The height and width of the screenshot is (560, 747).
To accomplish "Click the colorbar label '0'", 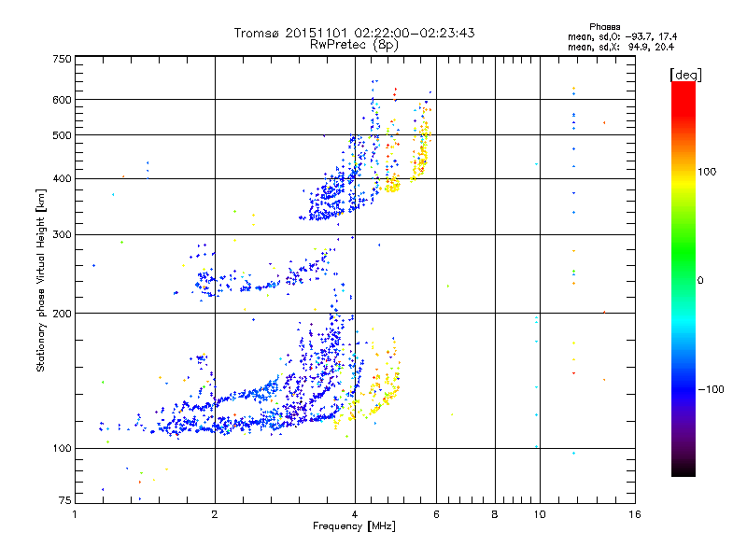I will (700, 281).
